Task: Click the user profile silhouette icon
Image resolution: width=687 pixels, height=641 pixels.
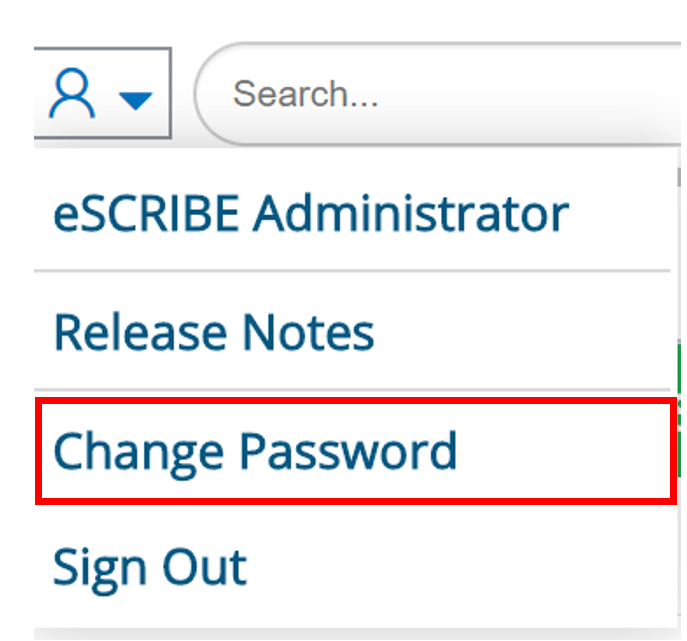Action: [x=72, y=93]
